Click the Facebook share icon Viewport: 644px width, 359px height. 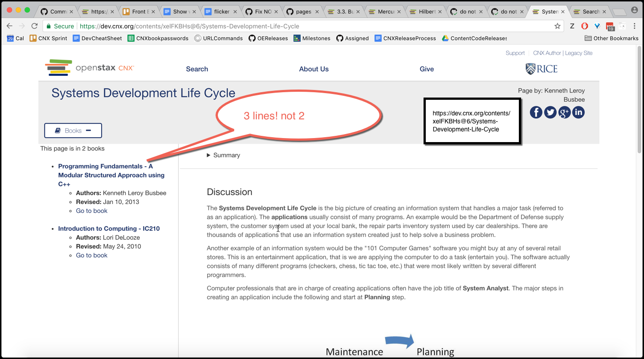click(x=536, y=112)
